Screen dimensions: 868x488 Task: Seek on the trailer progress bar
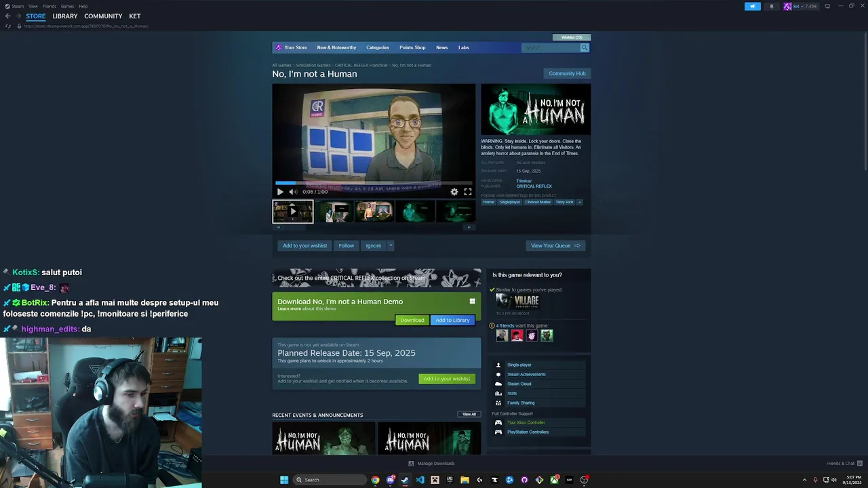pos(374,183)
